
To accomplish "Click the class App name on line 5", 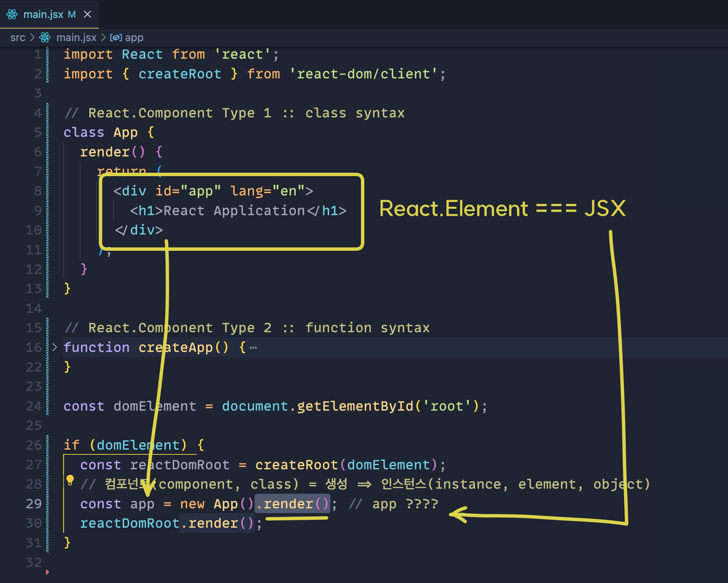I will [125, 132].
